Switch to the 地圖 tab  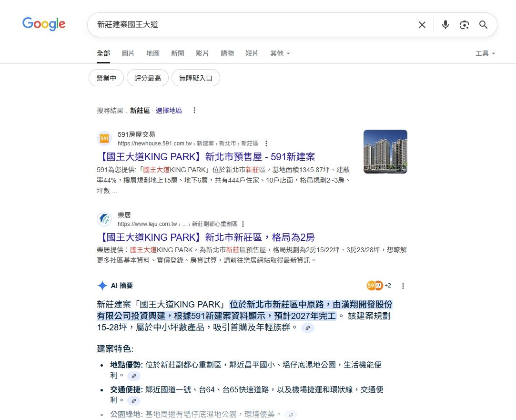pyautogui.click(x=152, y=53)
